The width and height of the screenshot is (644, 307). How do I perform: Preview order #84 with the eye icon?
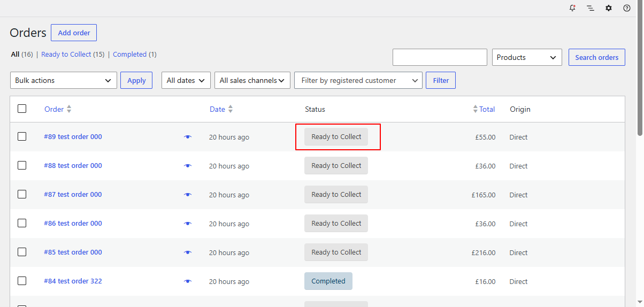[187, 281]
